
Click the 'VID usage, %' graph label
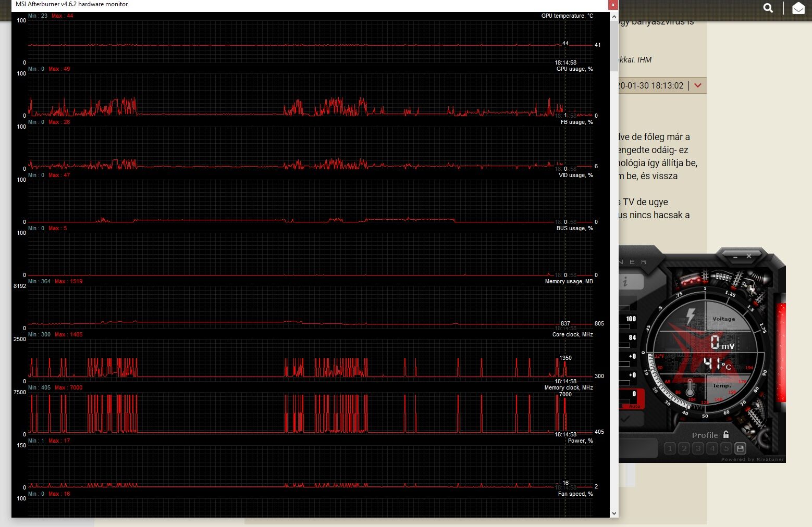[x=576, y=175]
